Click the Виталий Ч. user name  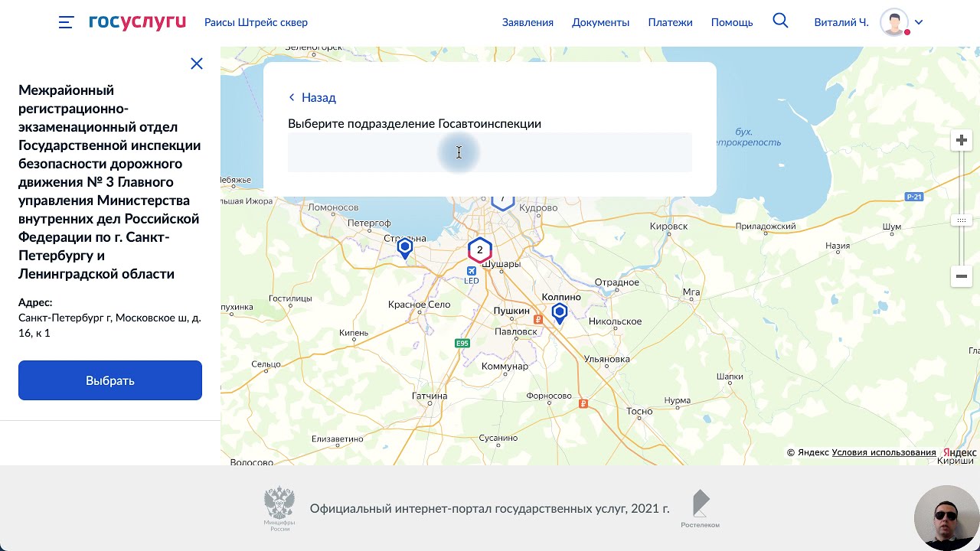841,22
